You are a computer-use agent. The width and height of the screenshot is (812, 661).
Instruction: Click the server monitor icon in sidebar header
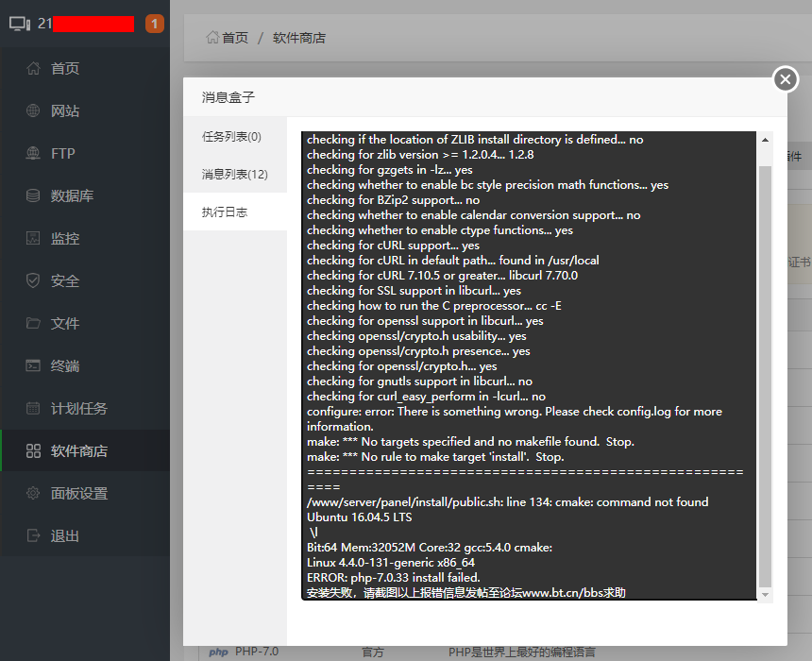pyautogui.click(x=20, y=24)
